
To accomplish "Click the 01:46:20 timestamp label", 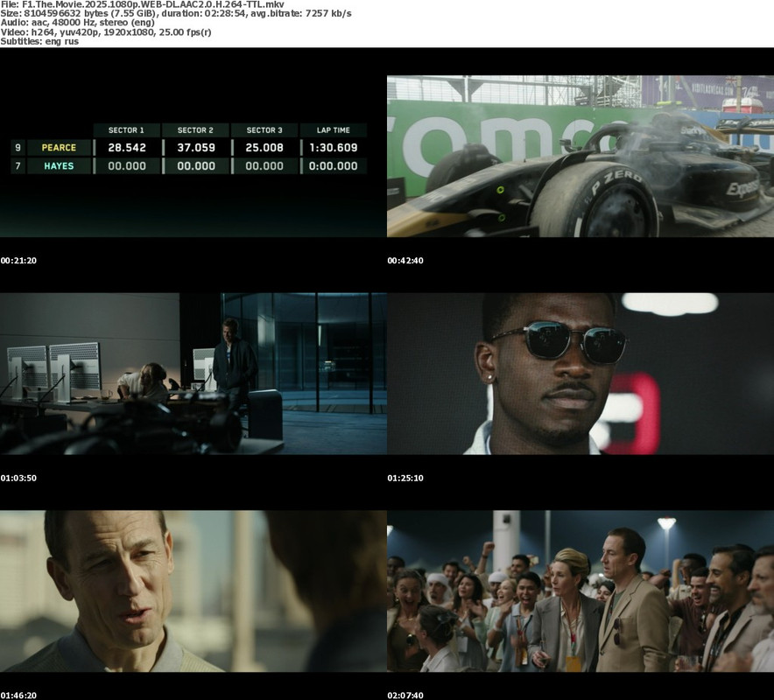I will 18,696.
